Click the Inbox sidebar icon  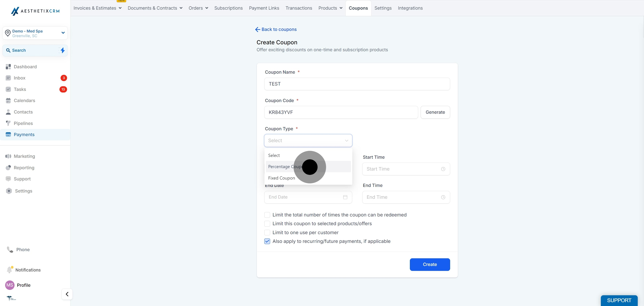click(8, 78)
